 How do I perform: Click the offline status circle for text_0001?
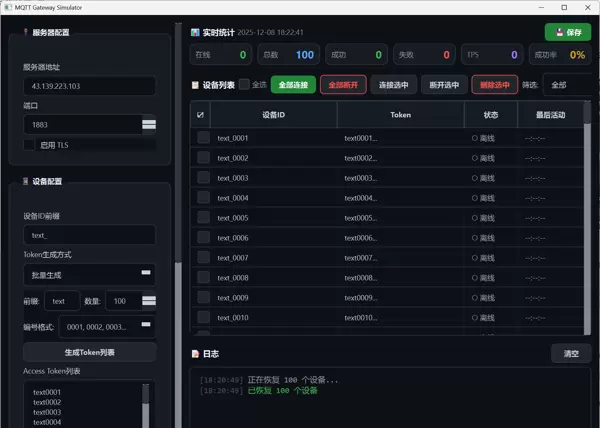(x=475, y=138)
